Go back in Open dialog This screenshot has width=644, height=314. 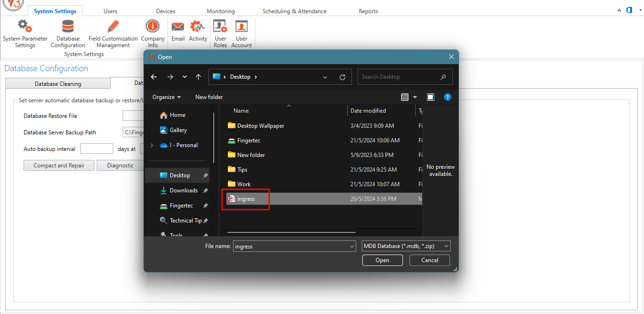pos(154,77)
